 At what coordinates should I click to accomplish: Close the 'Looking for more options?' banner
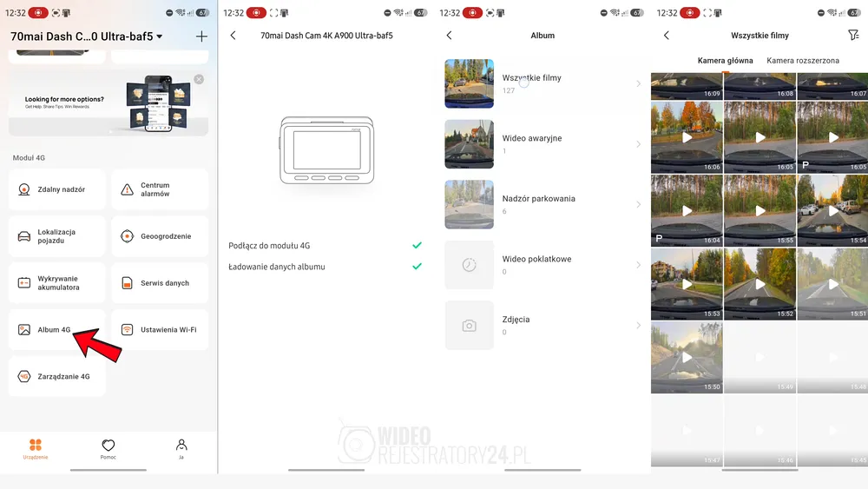[199, 79]
